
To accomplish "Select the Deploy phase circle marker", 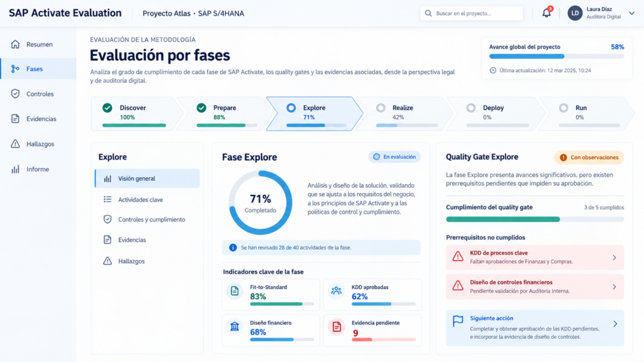I will pos(471,108).
